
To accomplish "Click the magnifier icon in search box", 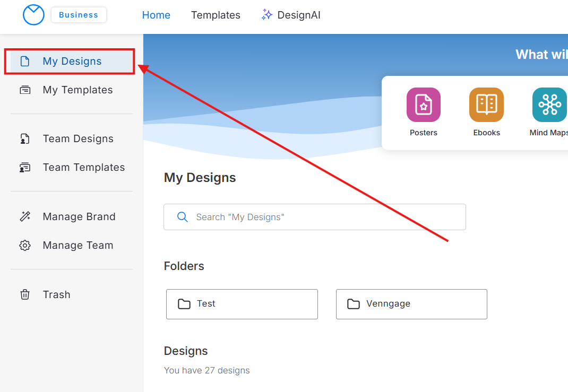I will (x=183, y=217).
